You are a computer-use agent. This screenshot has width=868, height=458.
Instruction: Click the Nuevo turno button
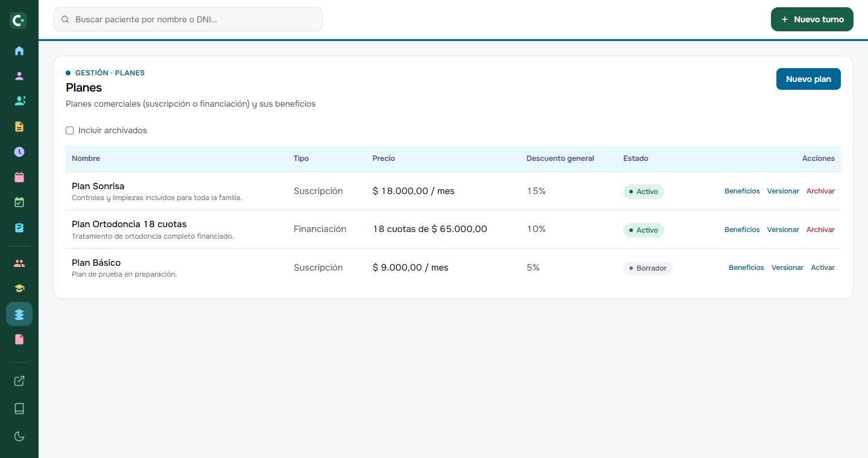tap(812, 19)
